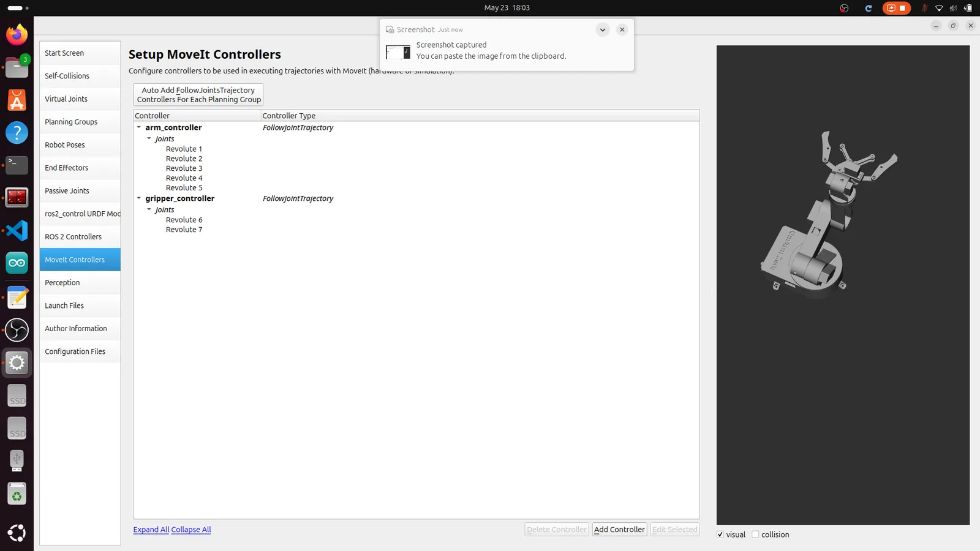Open the Trash dock icon

[17, 494]
